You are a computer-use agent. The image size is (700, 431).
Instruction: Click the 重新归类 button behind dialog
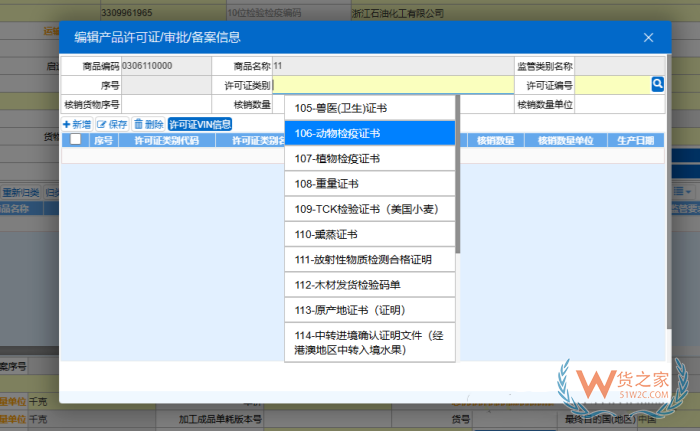pos(20,192)
